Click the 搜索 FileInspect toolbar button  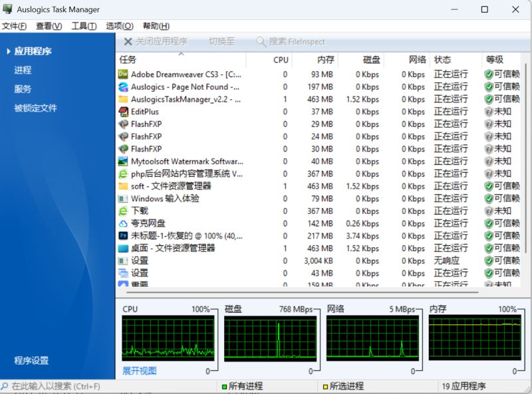pyautogui.click(x=291, y=42)
